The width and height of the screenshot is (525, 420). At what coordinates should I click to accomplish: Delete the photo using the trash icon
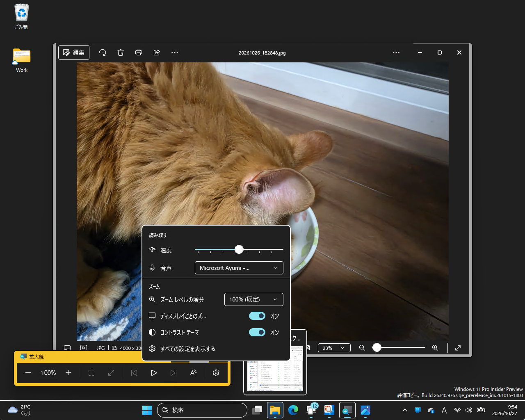[x=121, y=52]
